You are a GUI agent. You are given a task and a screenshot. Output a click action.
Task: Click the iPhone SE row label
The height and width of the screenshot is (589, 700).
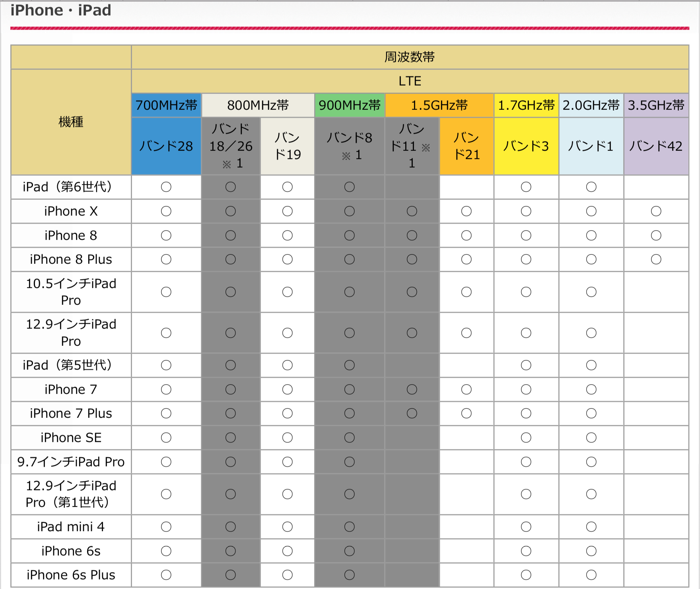pos(71,438)
